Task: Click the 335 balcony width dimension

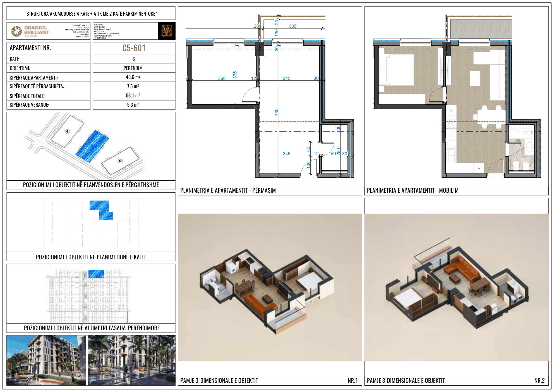Action: [292, 26]
